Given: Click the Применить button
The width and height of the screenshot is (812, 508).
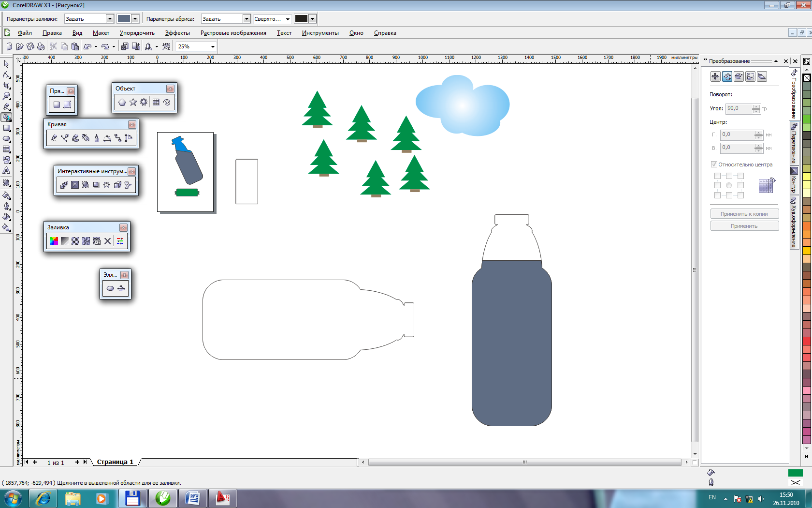Looking at the screenshot, I should tap(744, 226).
